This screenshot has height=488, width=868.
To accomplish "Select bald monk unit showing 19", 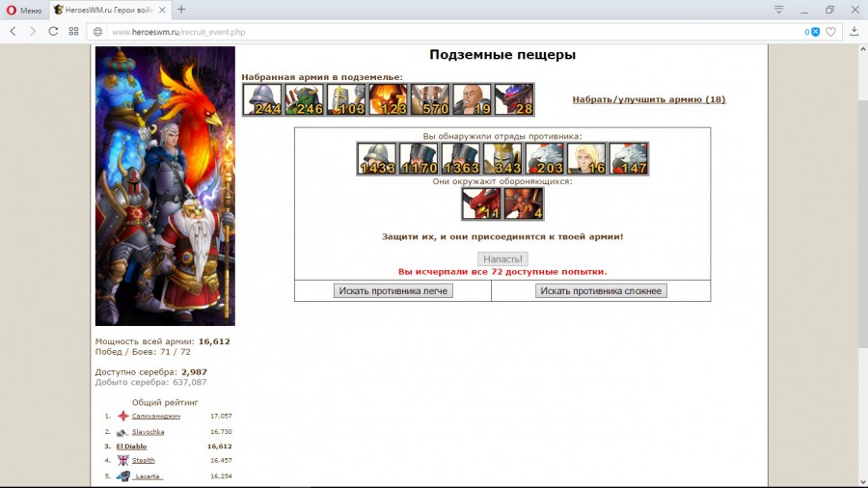I will pyautogui.click(x=473, y=99).
